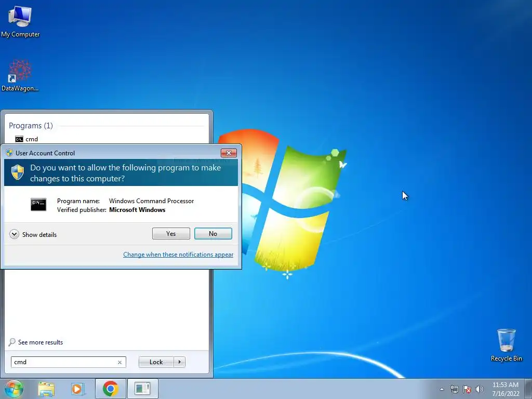
Task: Close the User Account Control dialog
Action: [x=229, y=153]
